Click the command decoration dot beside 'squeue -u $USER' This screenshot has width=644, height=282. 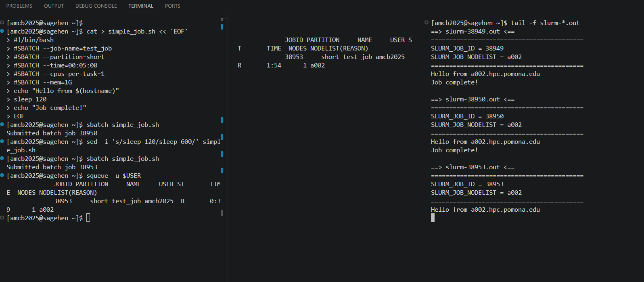pos(2,175)
